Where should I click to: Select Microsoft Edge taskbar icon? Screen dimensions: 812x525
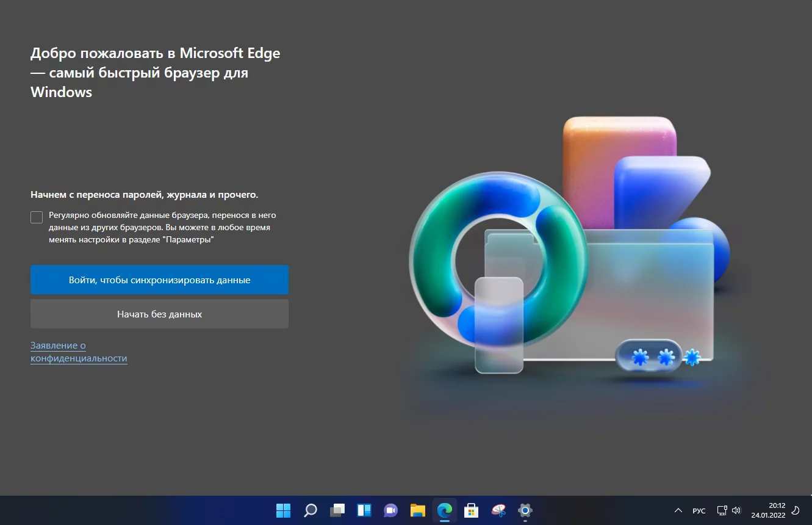445,510
